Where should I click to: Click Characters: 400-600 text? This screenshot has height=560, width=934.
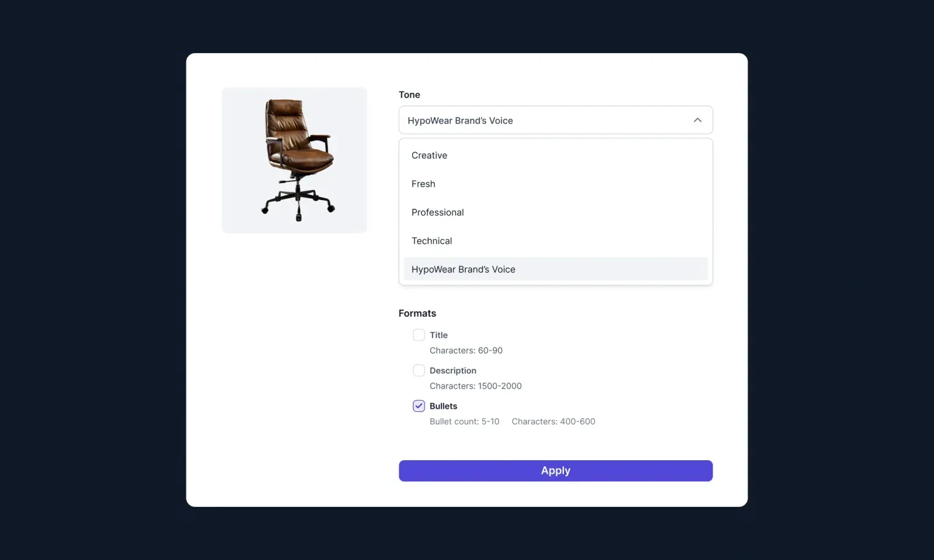click(x=553, y=422)
